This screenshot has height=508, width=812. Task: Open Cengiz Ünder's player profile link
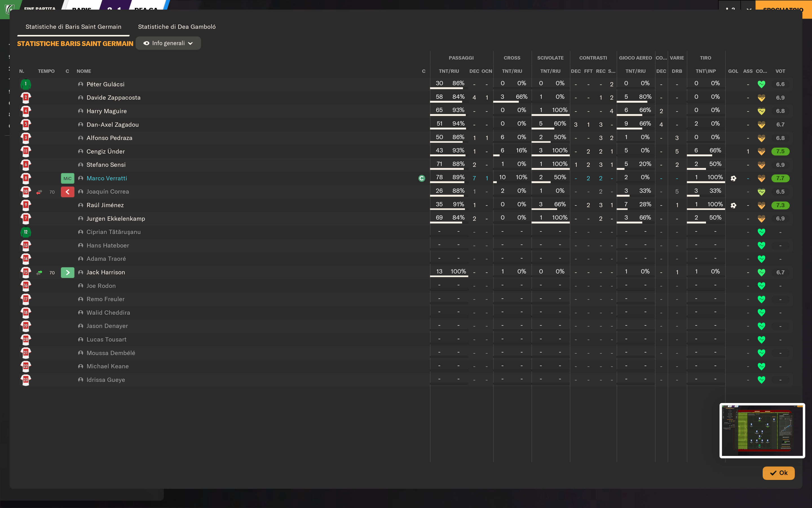point(106,152)
